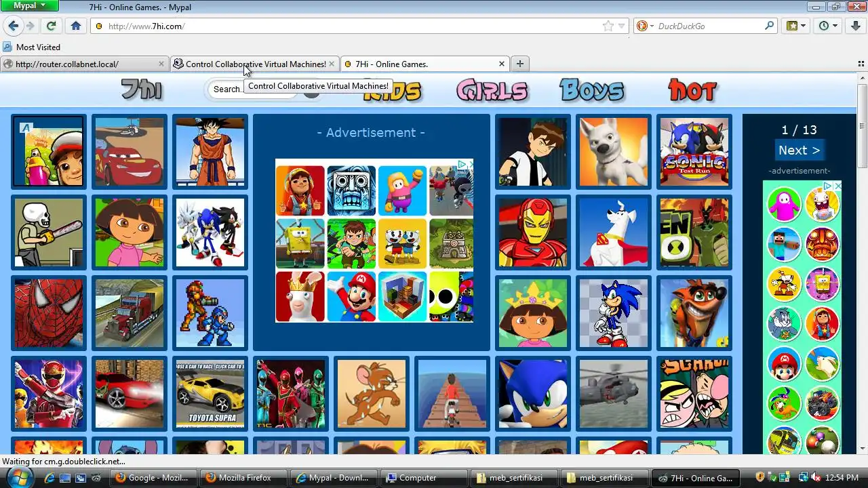Open the downloads arrow toolbar icon

(x=856, y=26)
